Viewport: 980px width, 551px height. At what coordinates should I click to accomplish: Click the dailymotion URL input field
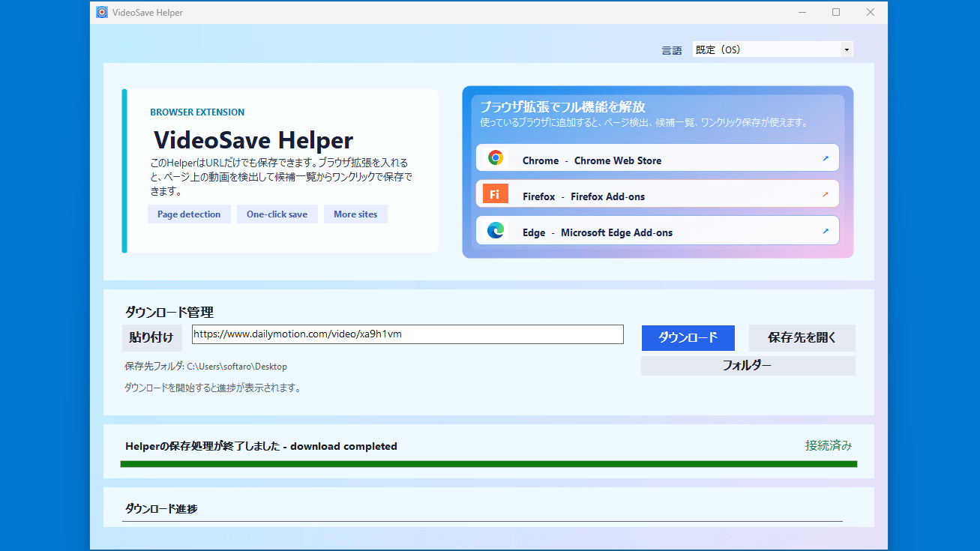click(408, 334)
